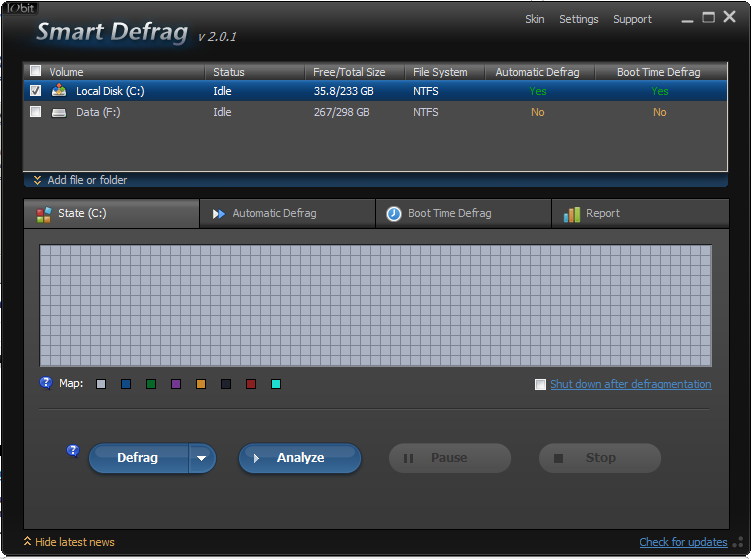This screenshot has height=559, width=751.
Task: Start defragmentation with Defrag button
Action: [138, 458]
